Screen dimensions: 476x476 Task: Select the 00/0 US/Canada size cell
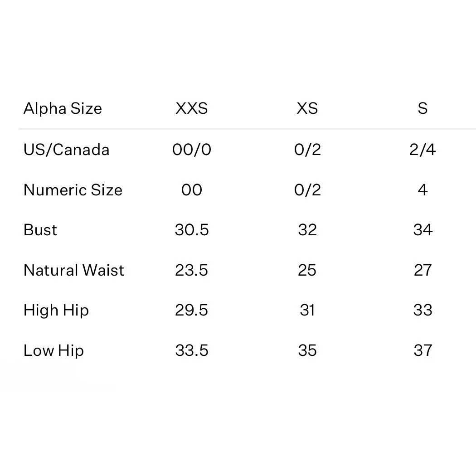[191, 150]
